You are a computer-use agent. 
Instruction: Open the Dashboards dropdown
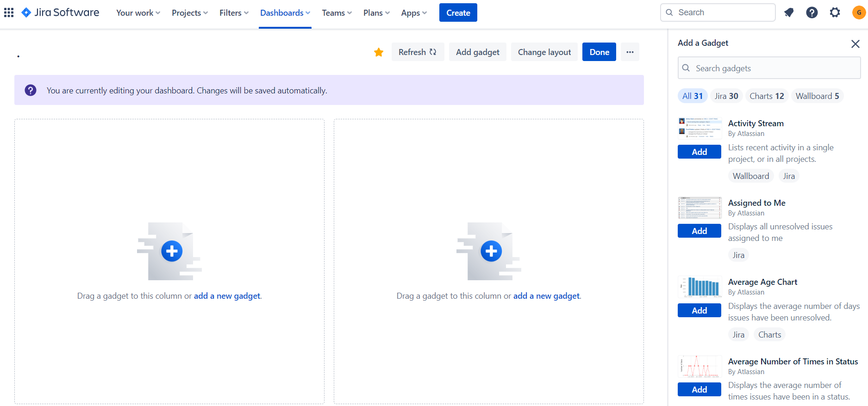(285, 13)
